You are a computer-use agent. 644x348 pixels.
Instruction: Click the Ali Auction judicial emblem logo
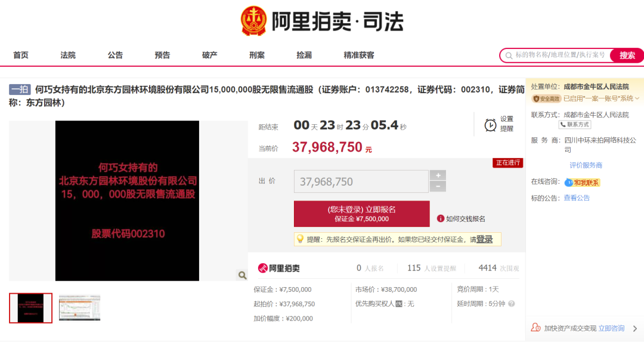253,20
